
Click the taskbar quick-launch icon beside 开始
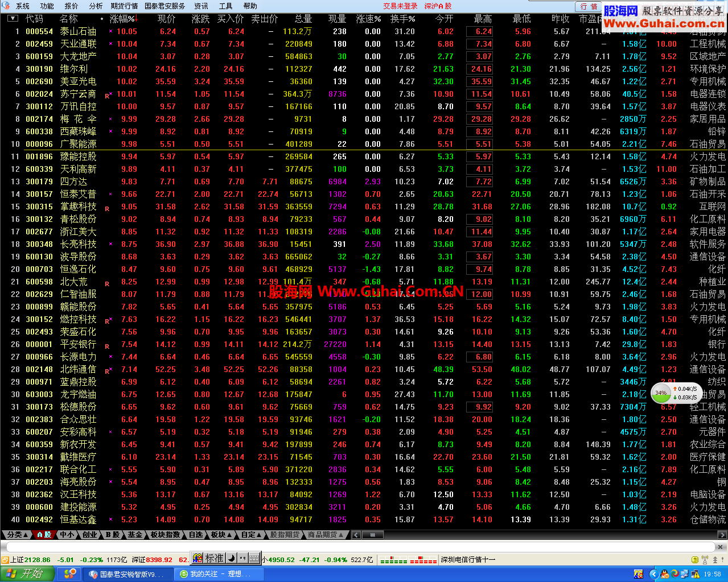[x=69, y=573]
